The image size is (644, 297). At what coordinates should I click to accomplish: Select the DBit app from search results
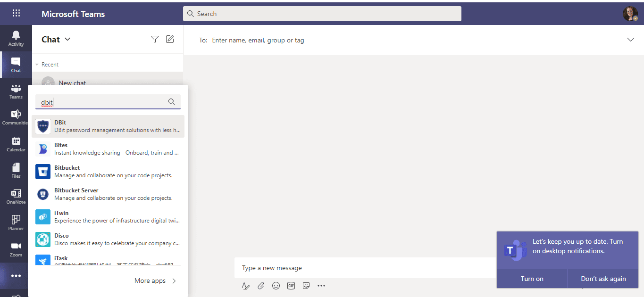click(x=108, y=125)
